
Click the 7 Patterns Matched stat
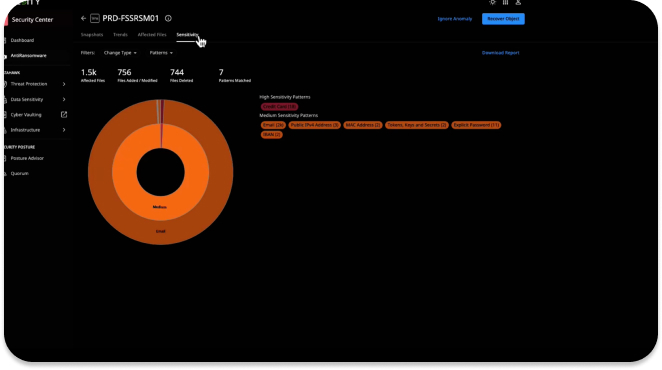(x=234, y=75)
